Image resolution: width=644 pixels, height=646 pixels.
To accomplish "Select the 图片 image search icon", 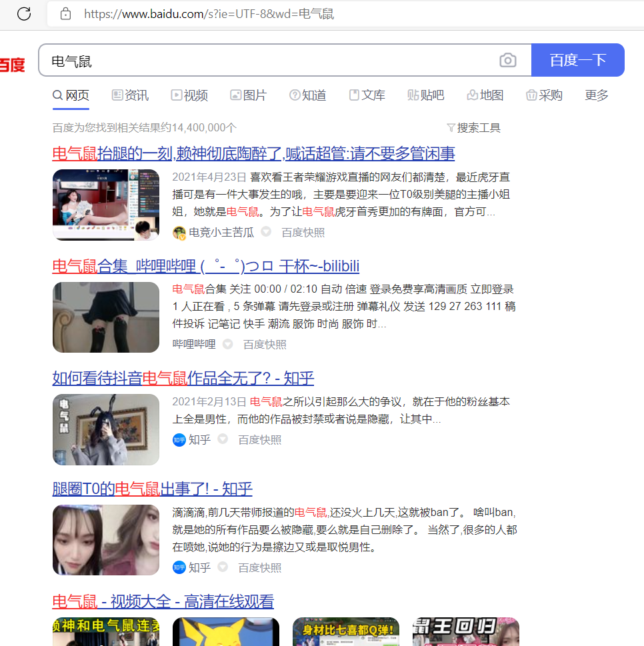I will (235, 95).
